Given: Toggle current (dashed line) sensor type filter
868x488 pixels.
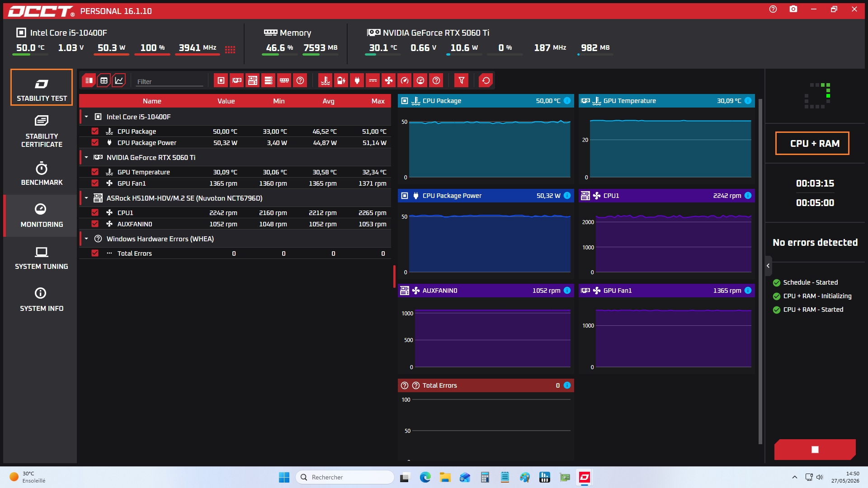Looking at the screenshot, I should coord(373,80).
